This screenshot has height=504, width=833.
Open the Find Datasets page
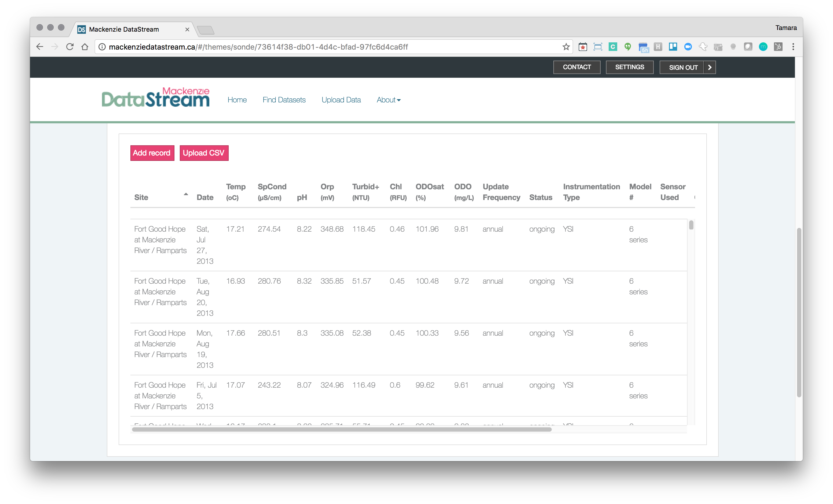click(x=284, y=99)
